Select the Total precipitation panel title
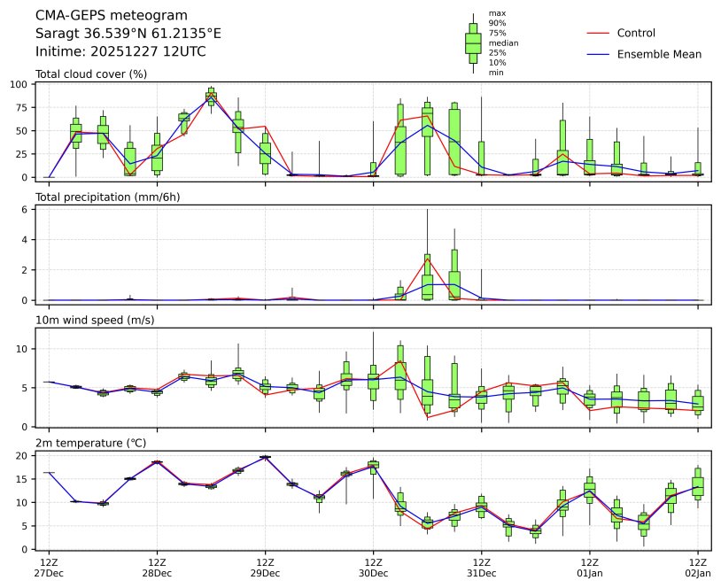This screenshot has width=721, height=588. point(107,197)
